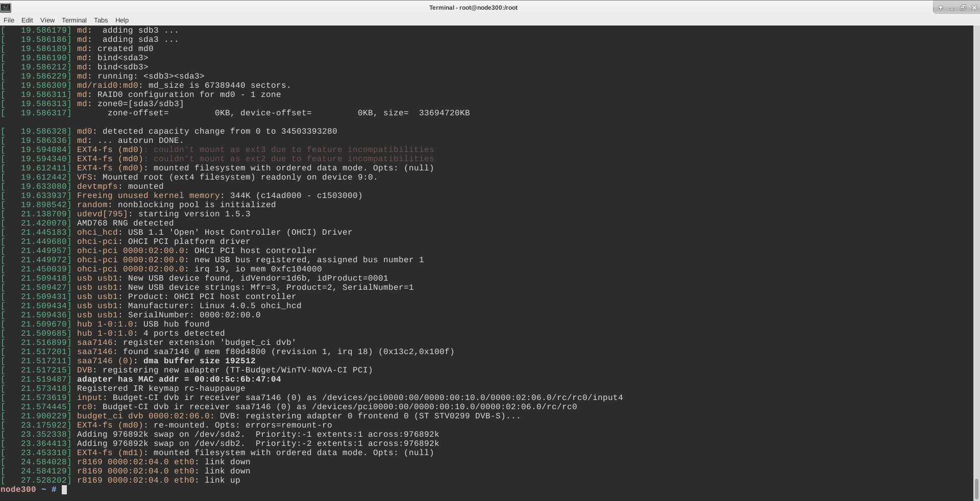
Task: Open the Help menu
Action: (x=122, y=20)
